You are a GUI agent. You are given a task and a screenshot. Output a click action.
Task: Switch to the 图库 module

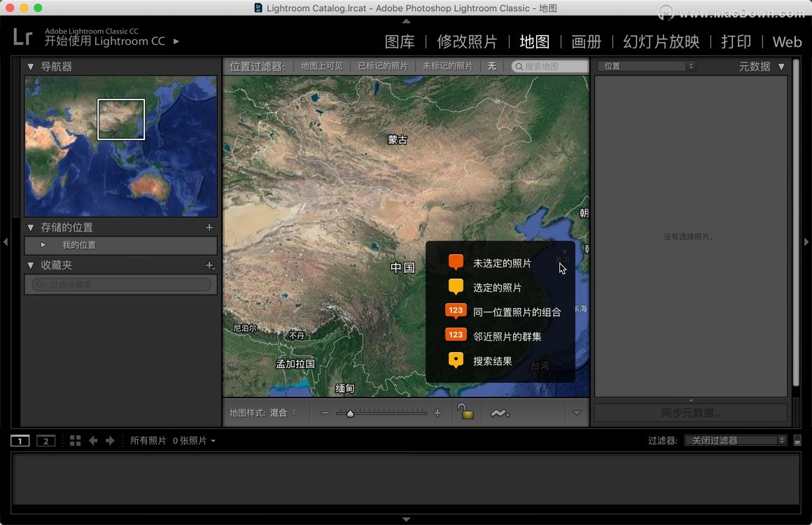click(x=399, y=41)
